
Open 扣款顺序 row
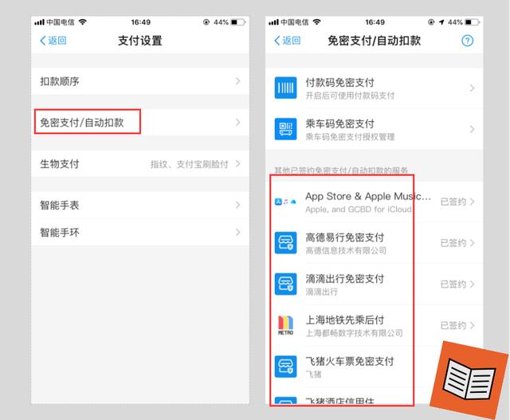140,81
